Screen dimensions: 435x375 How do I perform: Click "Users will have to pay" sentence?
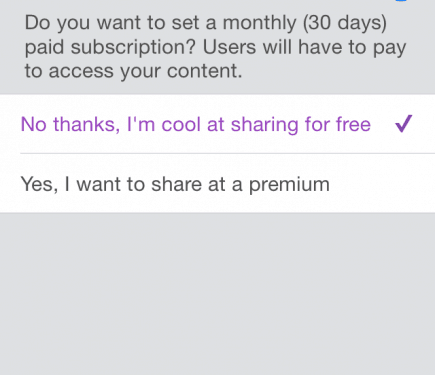tap(304, 48)
